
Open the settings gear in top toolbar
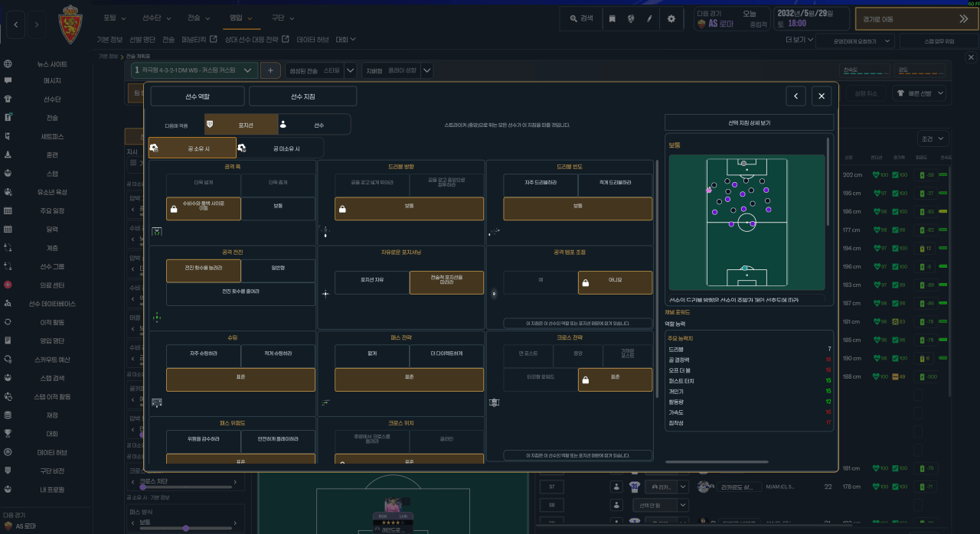[671, 19]
